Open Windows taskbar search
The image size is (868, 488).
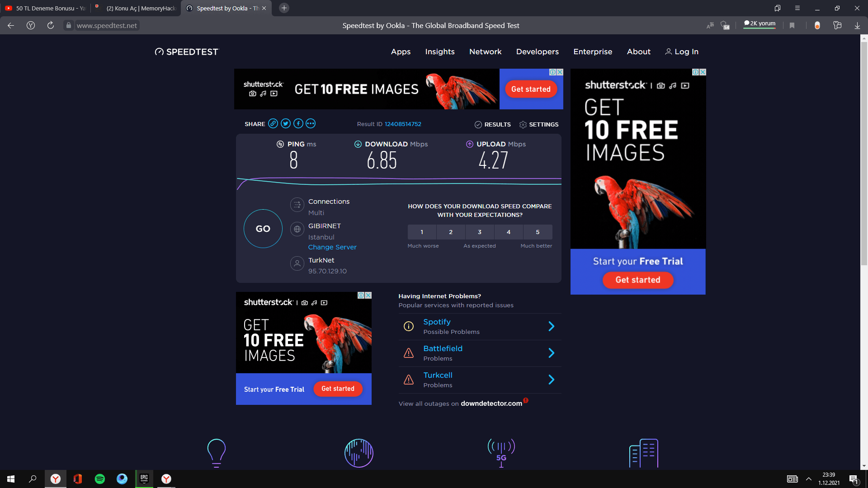click(33, 479)
